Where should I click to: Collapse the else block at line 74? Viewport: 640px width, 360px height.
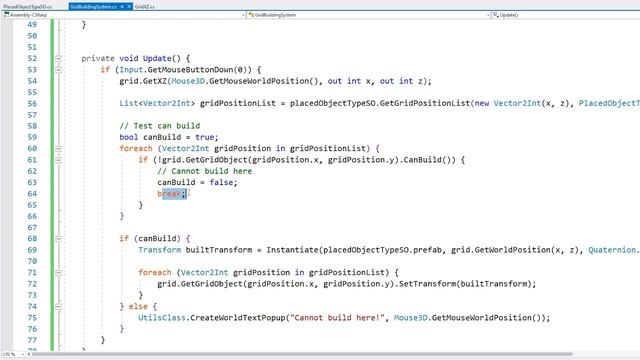point(58,307)
